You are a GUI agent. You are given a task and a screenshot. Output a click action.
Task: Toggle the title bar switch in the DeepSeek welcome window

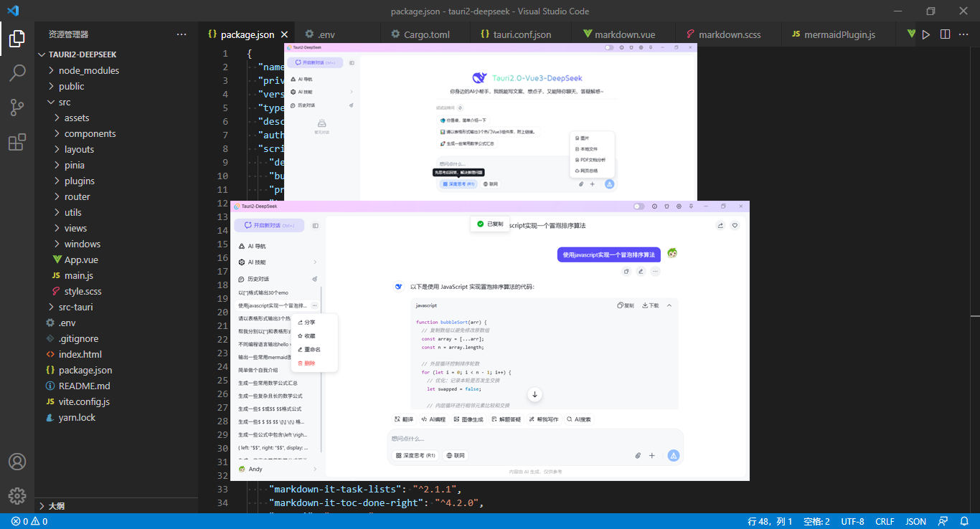pos(609,48)
